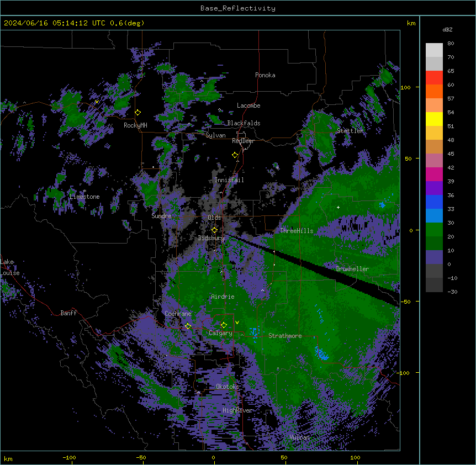
Task: Click the Cochrane city label
Action: coord(178,314)
